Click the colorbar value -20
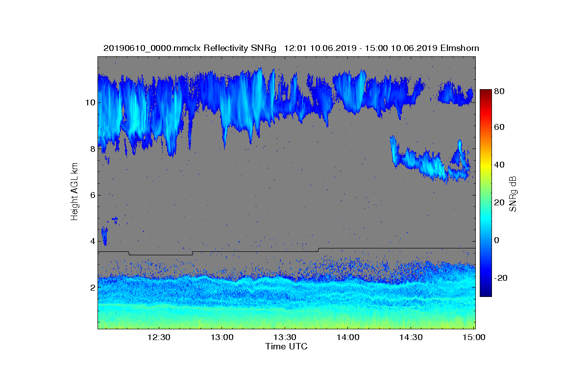 pyautogui.click(x=501, y=278)
